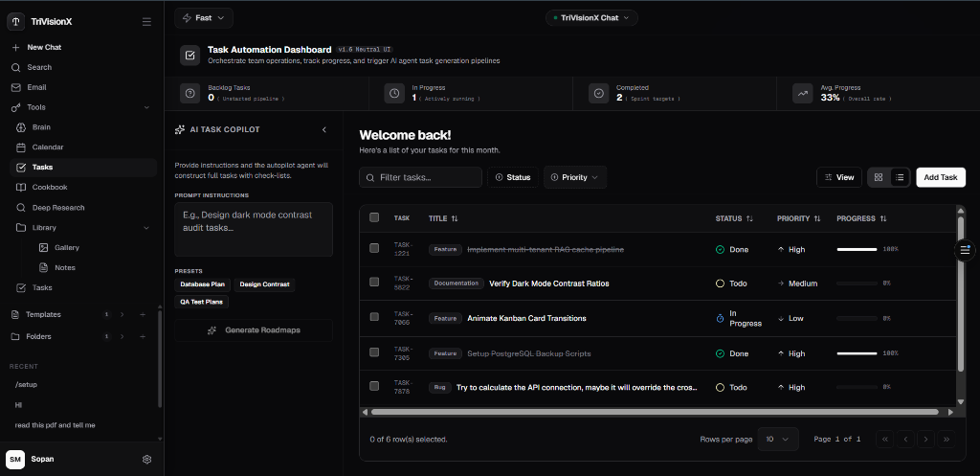Open recent chat '/setup'

coord(26,385)
